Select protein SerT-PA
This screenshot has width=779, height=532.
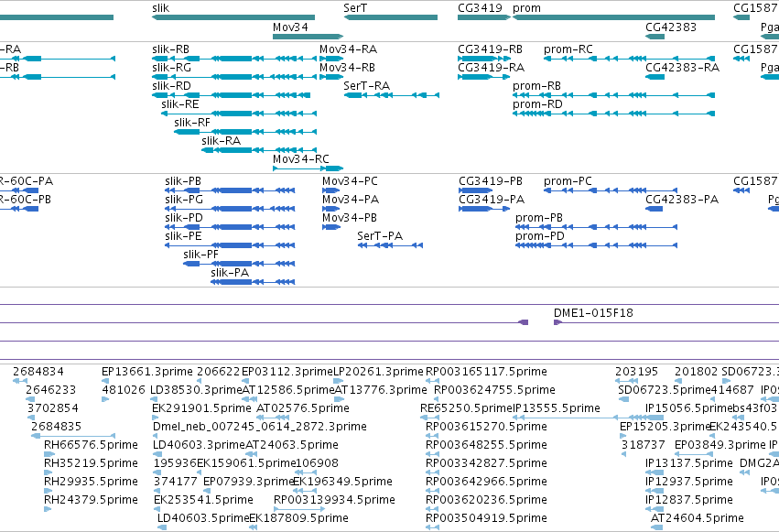(x=380, y=236)
